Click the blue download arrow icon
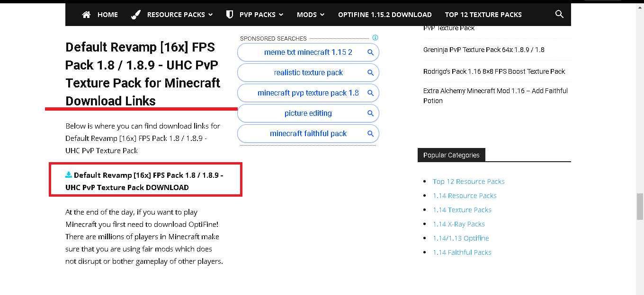The image size is (644, 295). (69, 175)
